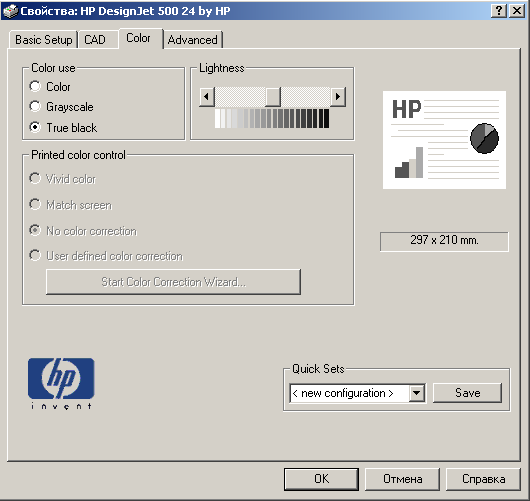Click the HP page preview thumbnail

point(444,140)
